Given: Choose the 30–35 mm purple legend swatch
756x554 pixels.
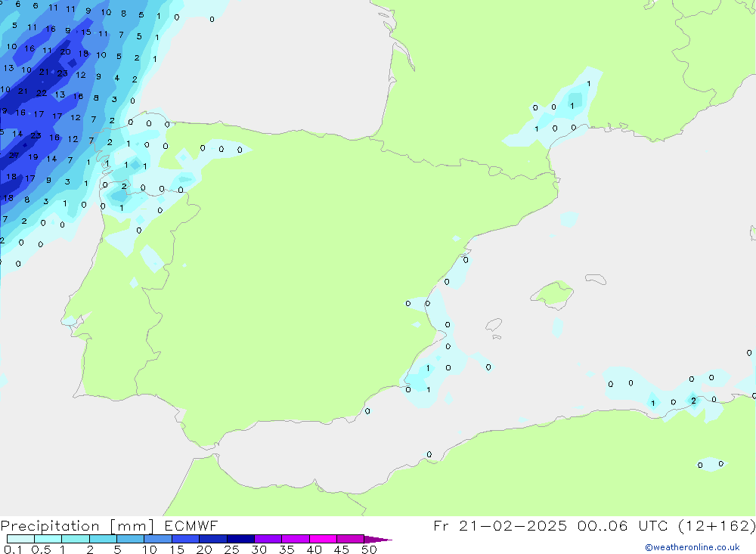Looking at the screenshot, I should click(x=268, y=539).
